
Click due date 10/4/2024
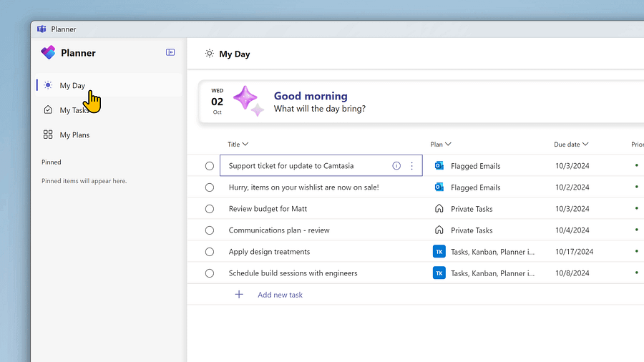click(x=572, y=230)
